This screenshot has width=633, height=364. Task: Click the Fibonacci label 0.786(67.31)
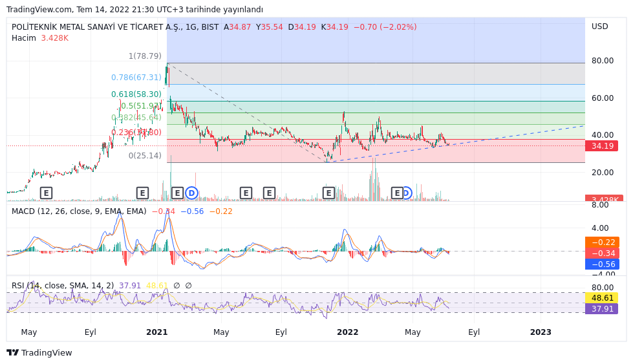pyautogui.click(x=136, y=78)
